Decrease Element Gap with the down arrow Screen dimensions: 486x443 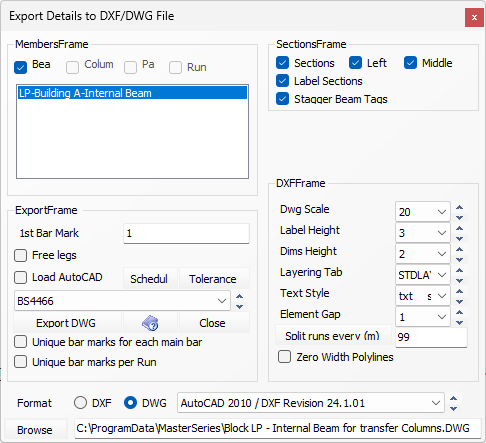coord(460,323)
